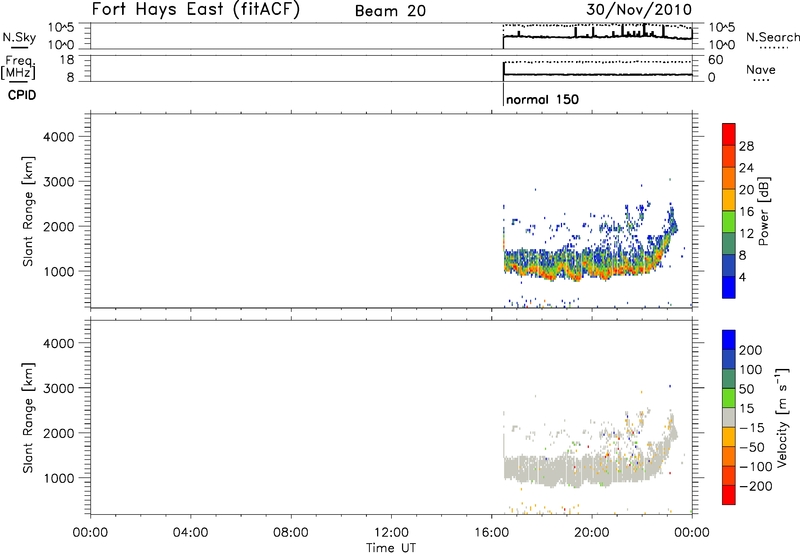The image size is (800, 554).
Task: Click the '04:00' time tick label
Action: click(x=191, y=533)
